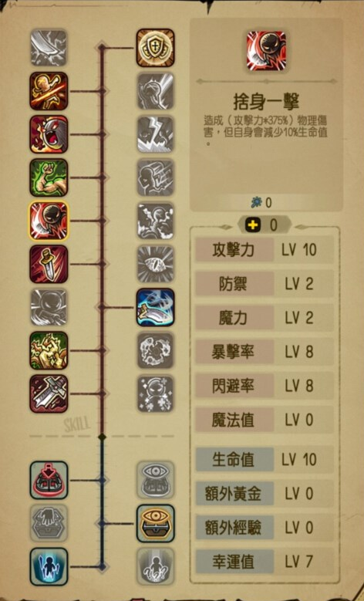
Task: Pick the blue glowing sword wind skill
Action: pyautogui.click(x=155, y=307)
